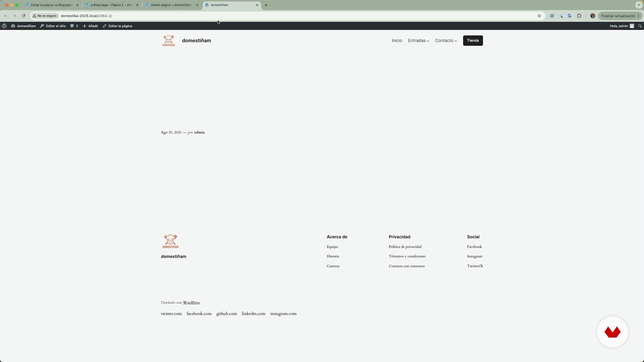Open Chrome profile avatar

pyautogui.click(x=593, y=16)
